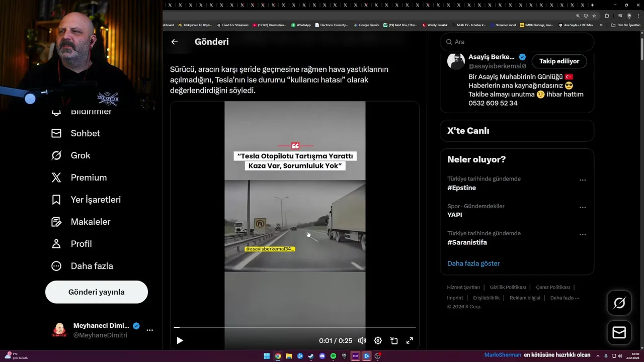
Task: Open the Premium page
Action: coord(79,177)
